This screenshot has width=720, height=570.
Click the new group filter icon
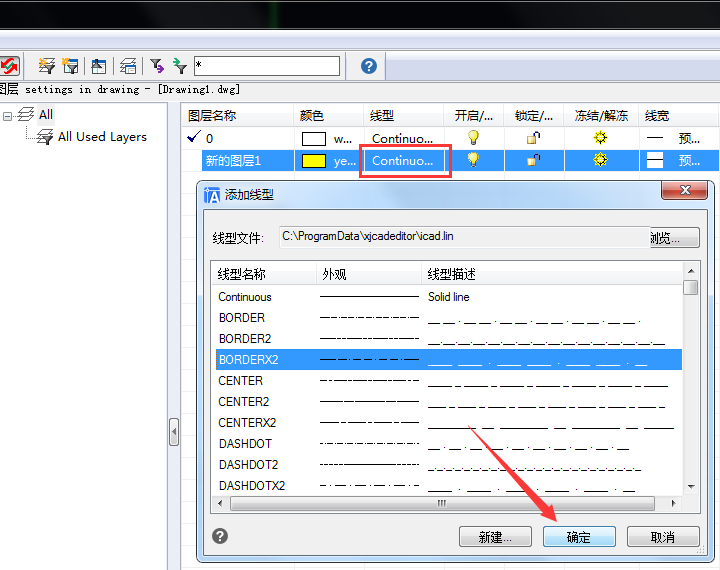pyautogui.click(x=70, y=66)
